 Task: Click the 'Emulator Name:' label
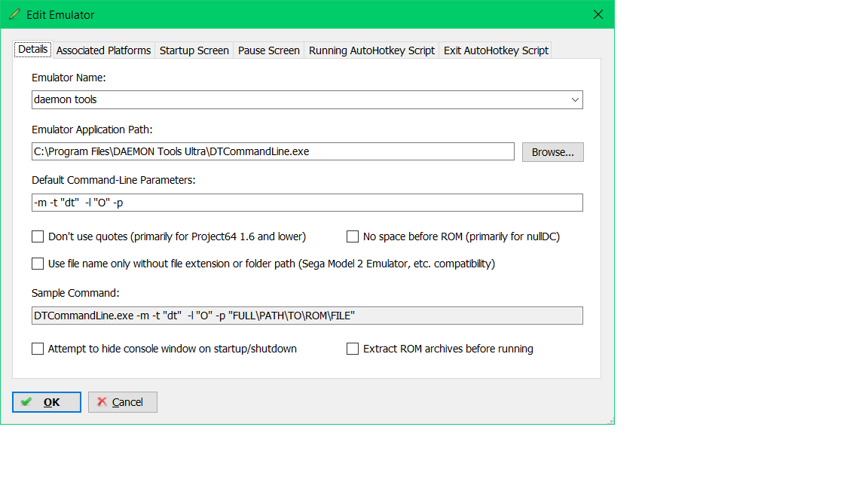[x=69, y=78]
